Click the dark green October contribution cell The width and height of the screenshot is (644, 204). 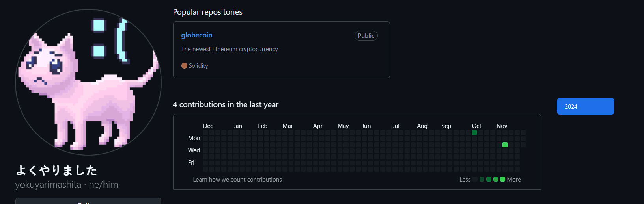point(474,133)
